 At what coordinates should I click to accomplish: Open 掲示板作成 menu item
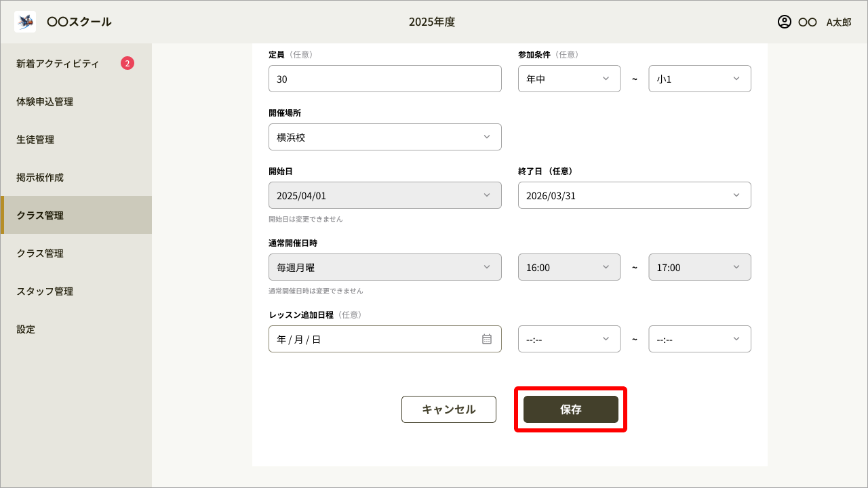40,178
